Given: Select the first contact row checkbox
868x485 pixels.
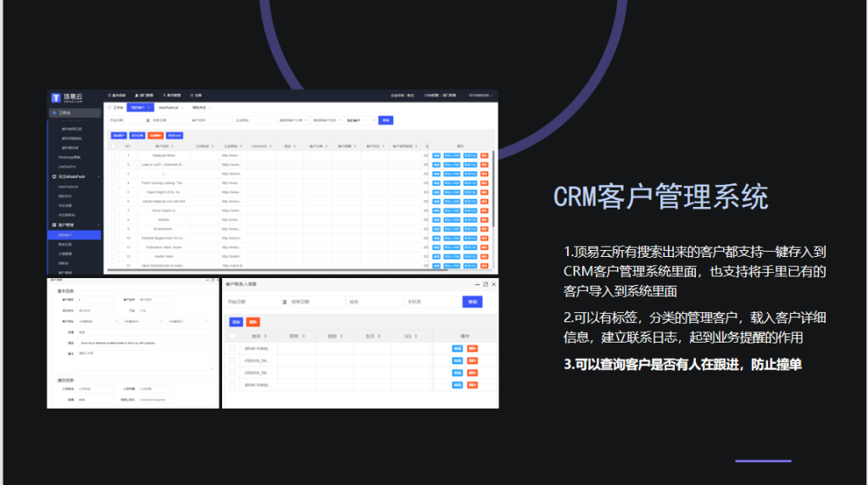Looking at the screenshot, I should (x=232, y=348).
